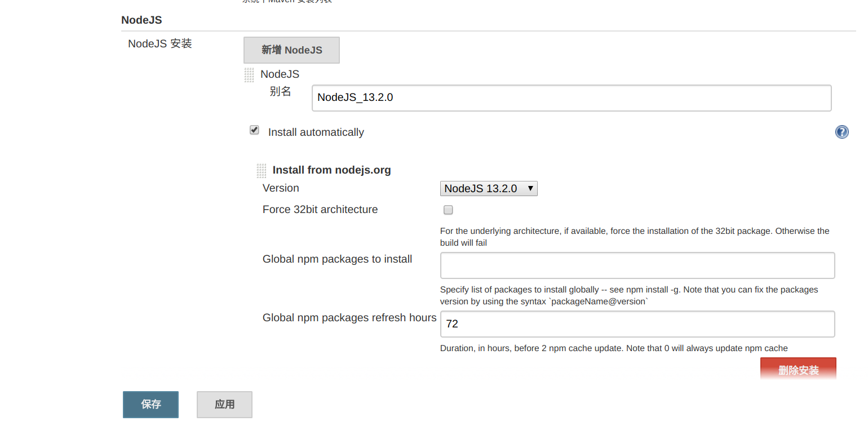Viewport: 868px width, 421px height.
Task: Click the Force 32bit architecture label
Action: point(320,210)
